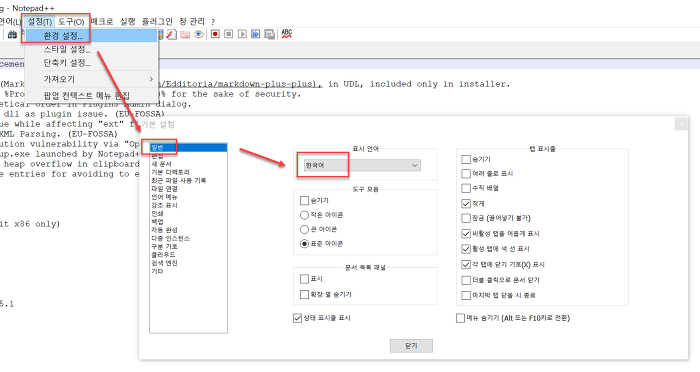
Task: Uncheck 각 탭에 닫기 기호(X) 표시
Action: (466, 264)
